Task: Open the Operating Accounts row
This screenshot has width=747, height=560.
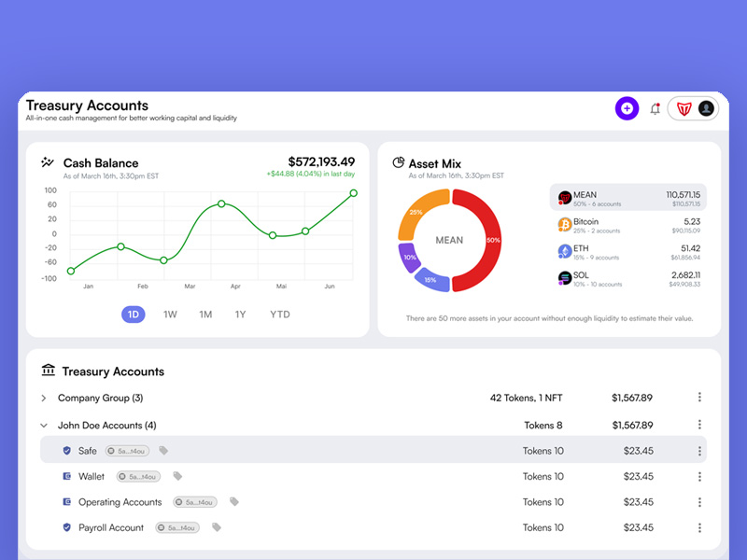Action: click(x=373, y=502)
